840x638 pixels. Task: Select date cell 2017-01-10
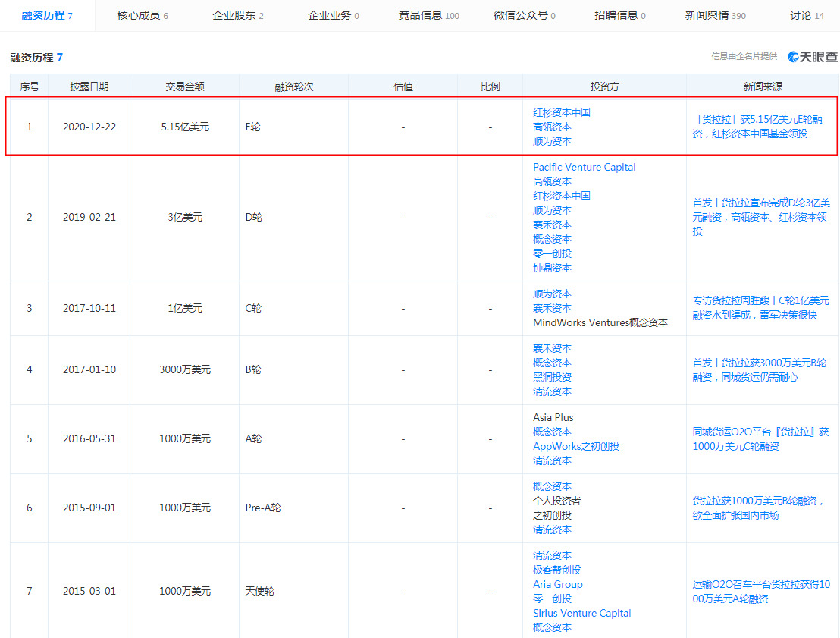pos(89,370)
